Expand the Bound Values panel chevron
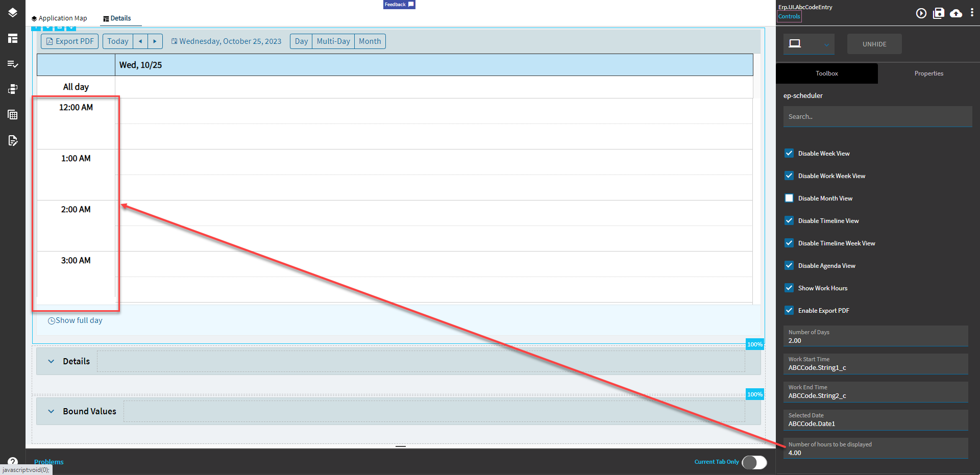This screenshot has width=980, height=475. coord(51,411)
